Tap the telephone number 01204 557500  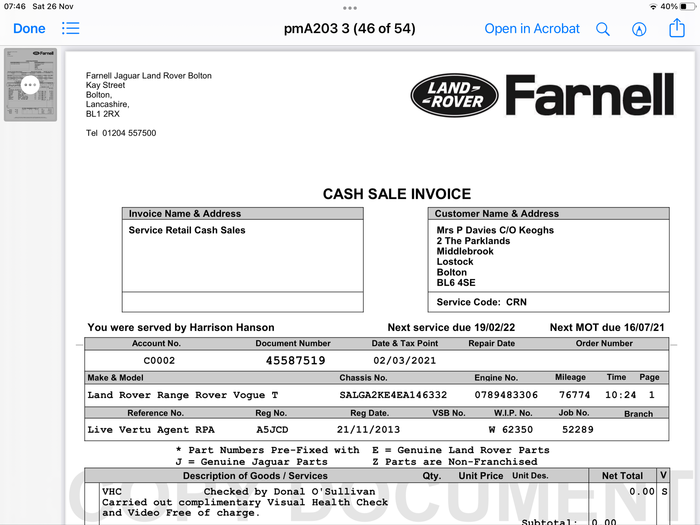129,133
